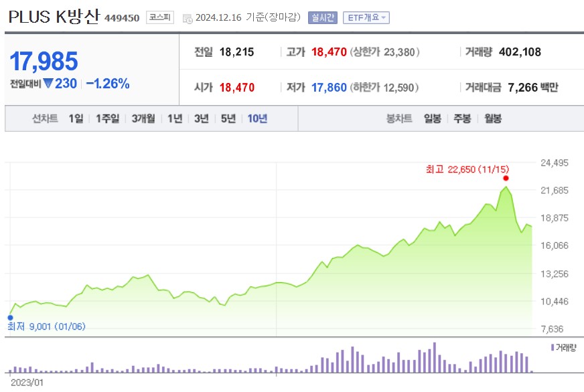Select the blue 최저 low marker dot
This screenshot has width=584, height=392.
pyautogui.click(x=9, y=318)
